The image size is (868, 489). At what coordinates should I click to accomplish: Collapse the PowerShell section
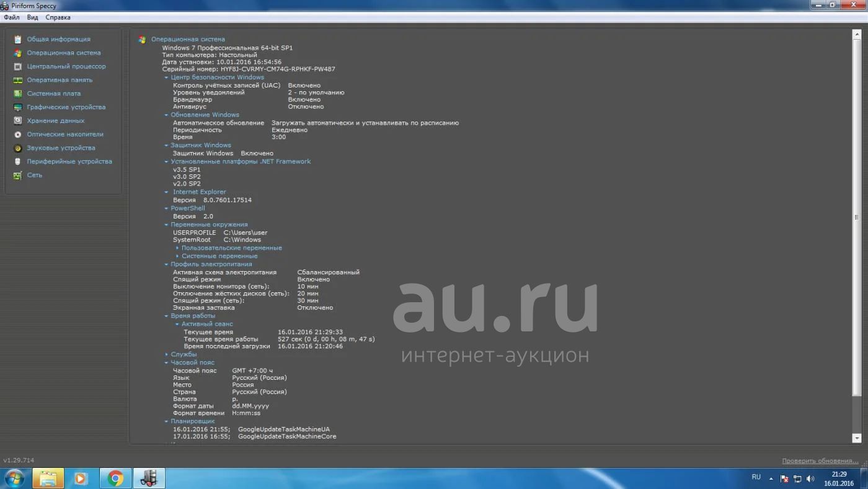click(x=166, y=209)
